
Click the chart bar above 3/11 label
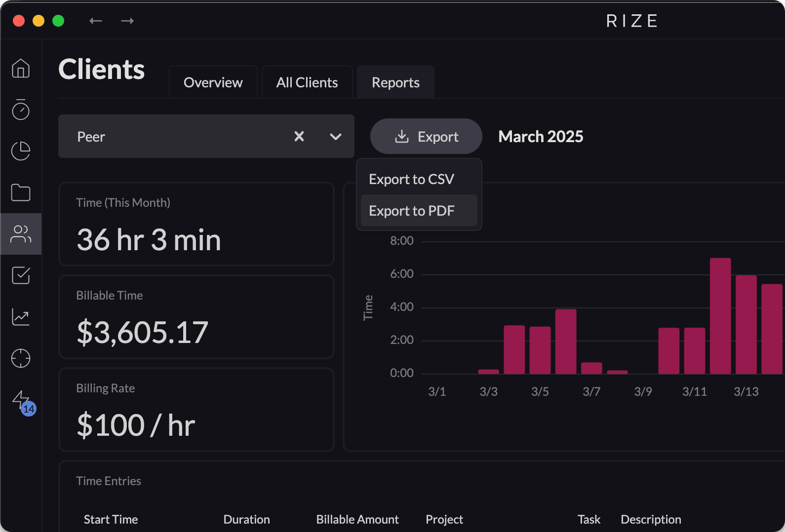click(695, 350)
